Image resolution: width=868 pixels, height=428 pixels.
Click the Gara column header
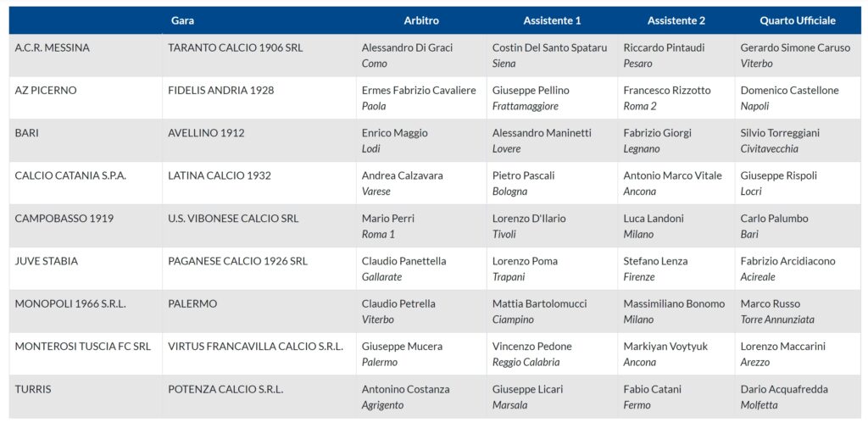pos(182,20)
